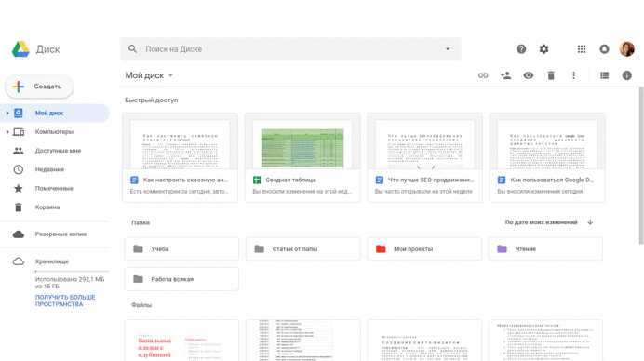Expand 'Мой диск' tree arrow in sidebar
The height and width of the screenshot is (361, 644).
7,113
